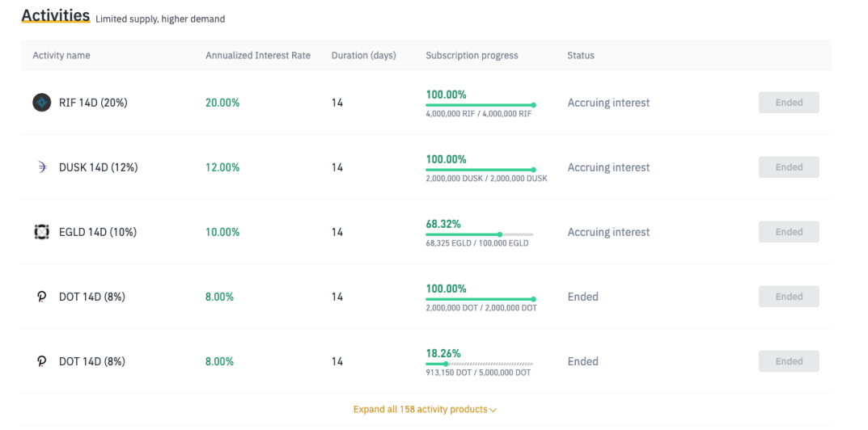This screenshot has height=430, width=868.
Task: Click Ended button in the 2,000,000 DOT row
Action: (789, 297)
